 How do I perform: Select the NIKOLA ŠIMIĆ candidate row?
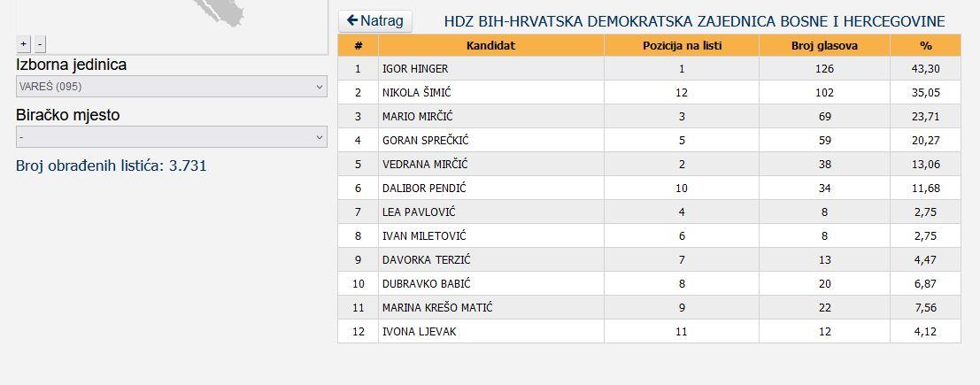click(650, 93)
